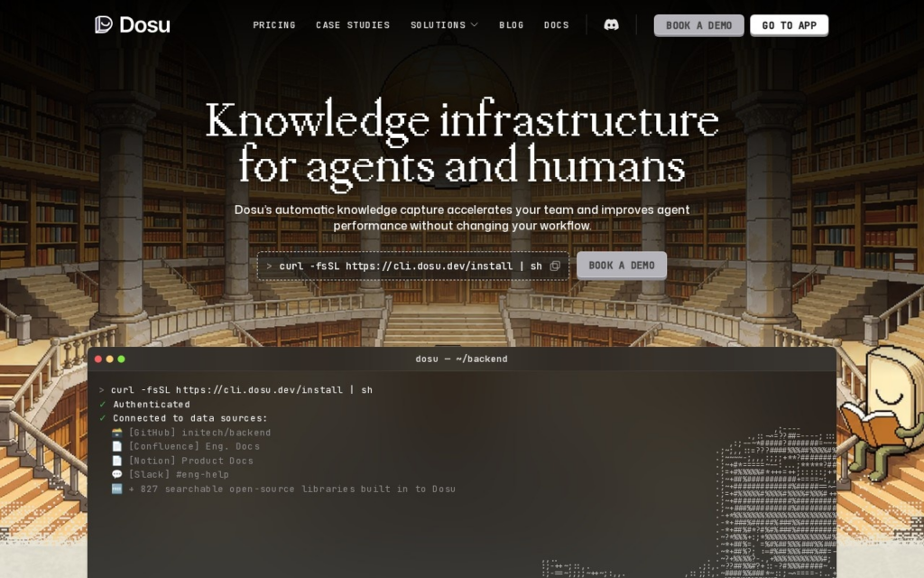Click '[Confluence] Eng. Docs' entry

tap(194, 446)
